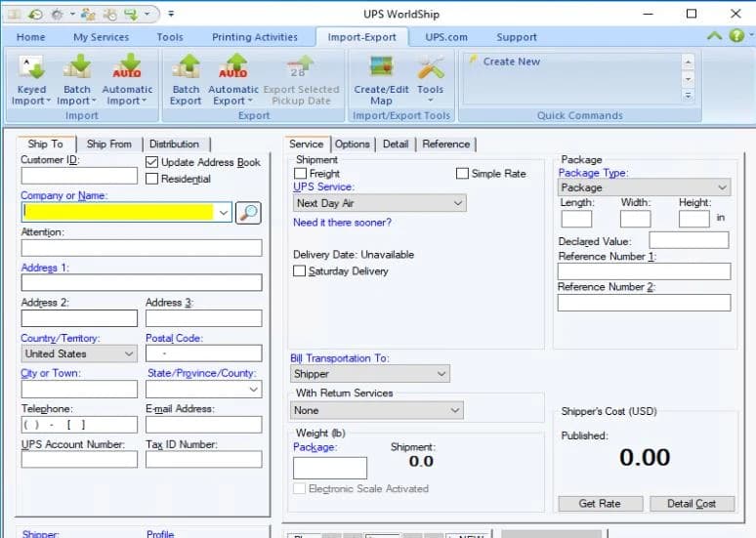The image size is (756, 538).
Task: Click the Attention input field
Action: coord(142,248)
